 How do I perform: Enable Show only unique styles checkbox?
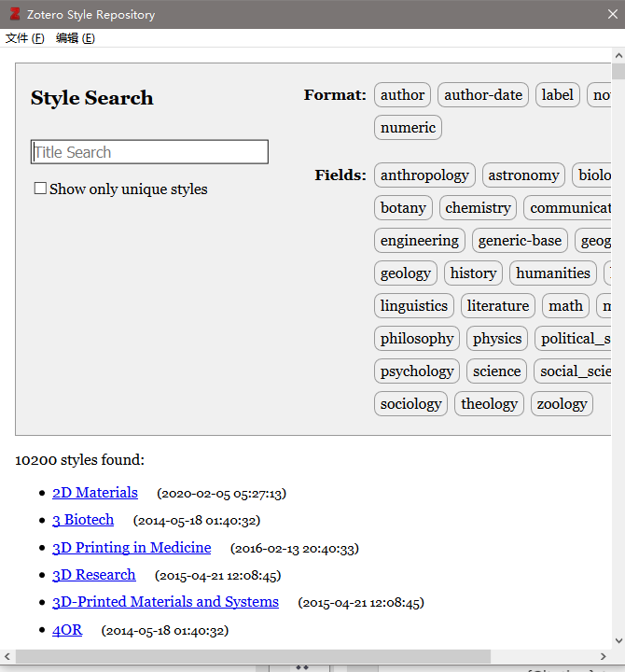40,189
